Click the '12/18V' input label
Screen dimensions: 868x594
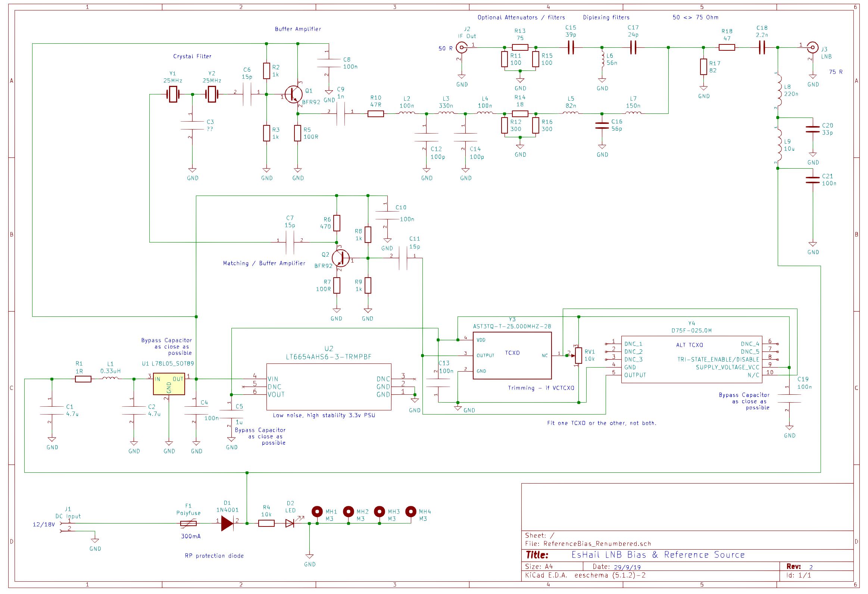44,525
